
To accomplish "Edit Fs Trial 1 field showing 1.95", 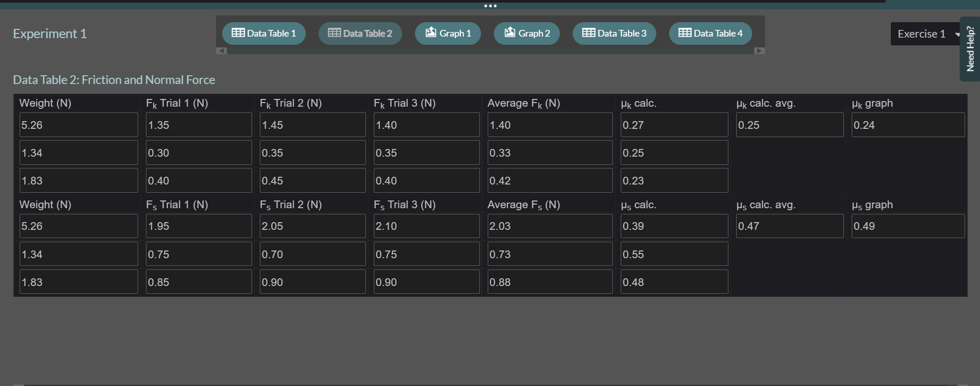I will (199, 226).
